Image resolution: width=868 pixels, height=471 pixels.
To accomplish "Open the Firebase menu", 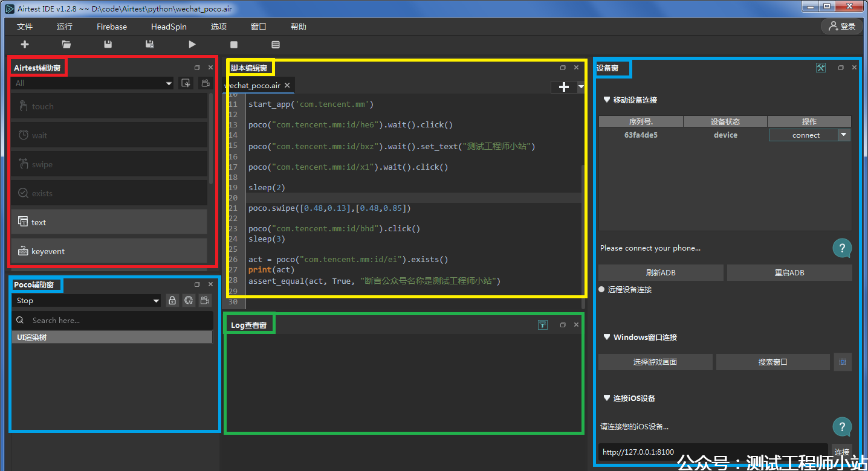I will tap(112, 27).
